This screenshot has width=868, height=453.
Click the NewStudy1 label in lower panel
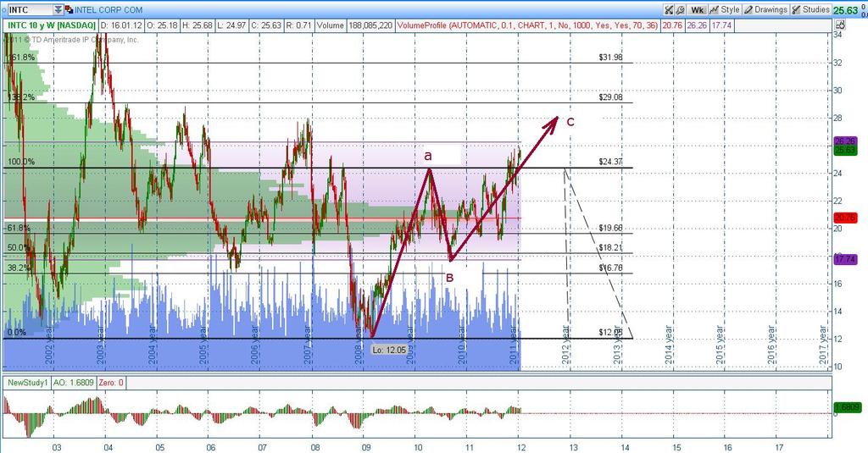tap(28, 382)
